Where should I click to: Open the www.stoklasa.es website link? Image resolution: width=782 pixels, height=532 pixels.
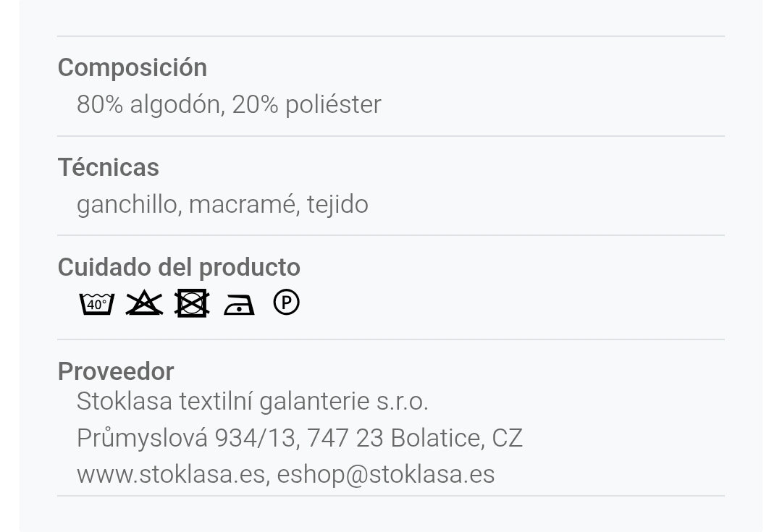click(x=171, y=474)
